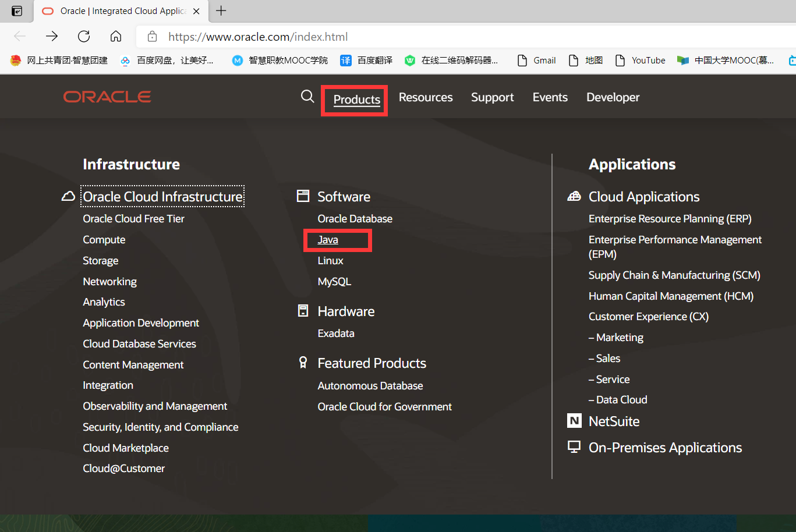796x532 pixels.
Task: Click the browser back arrow
Action: [x=20, y=36]
